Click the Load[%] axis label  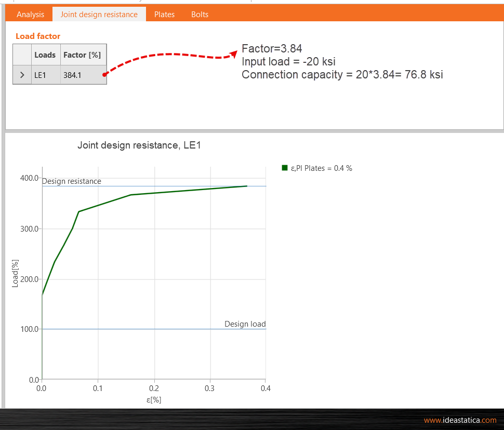click(x=15, y=274)
